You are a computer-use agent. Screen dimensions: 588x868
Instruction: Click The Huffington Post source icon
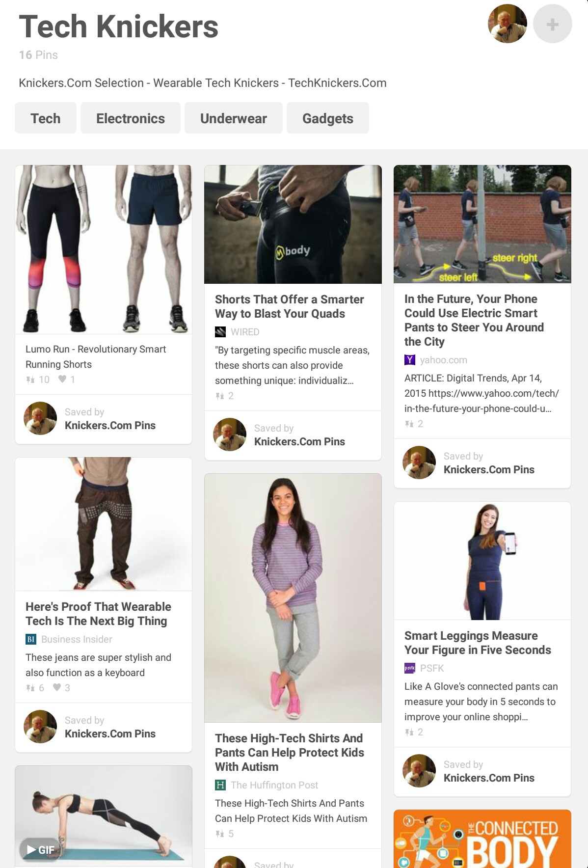click(x=220, y=785)
